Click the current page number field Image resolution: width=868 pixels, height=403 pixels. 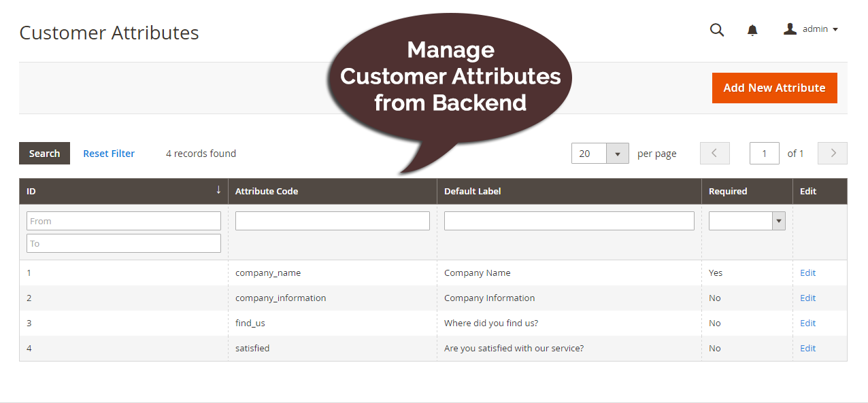pyautogui.click(x=764, y=153)
